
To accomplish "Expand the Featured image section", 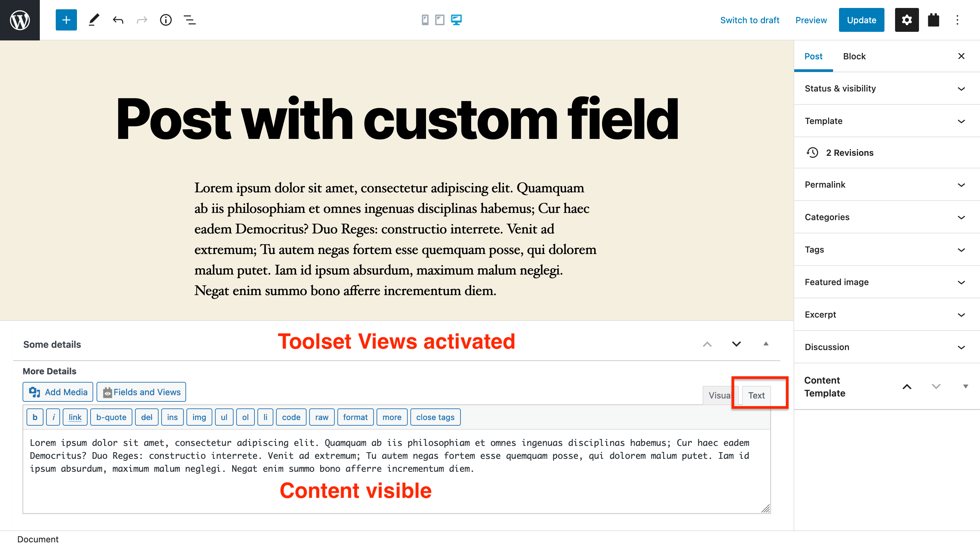I will [887, 282].
